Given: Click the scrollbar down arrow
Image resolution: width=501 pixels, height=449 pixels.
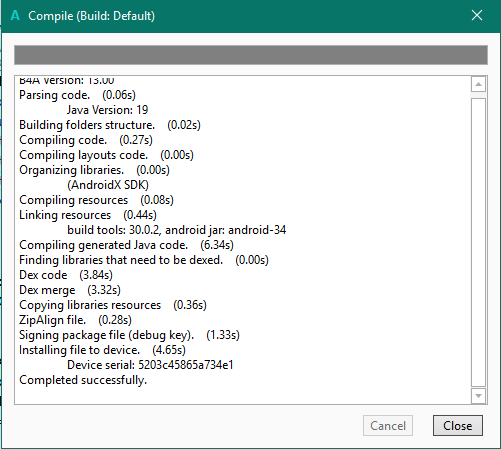Looking at the screenshot, I should (x=478, y=396).
